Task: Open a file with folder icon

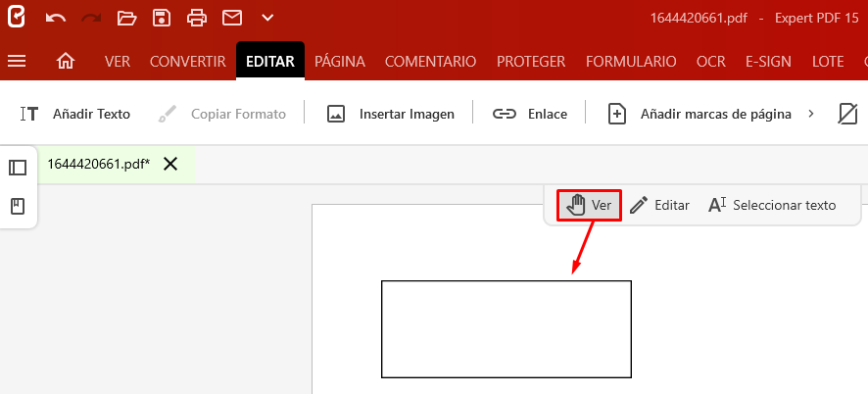Action: pos(126,19)
